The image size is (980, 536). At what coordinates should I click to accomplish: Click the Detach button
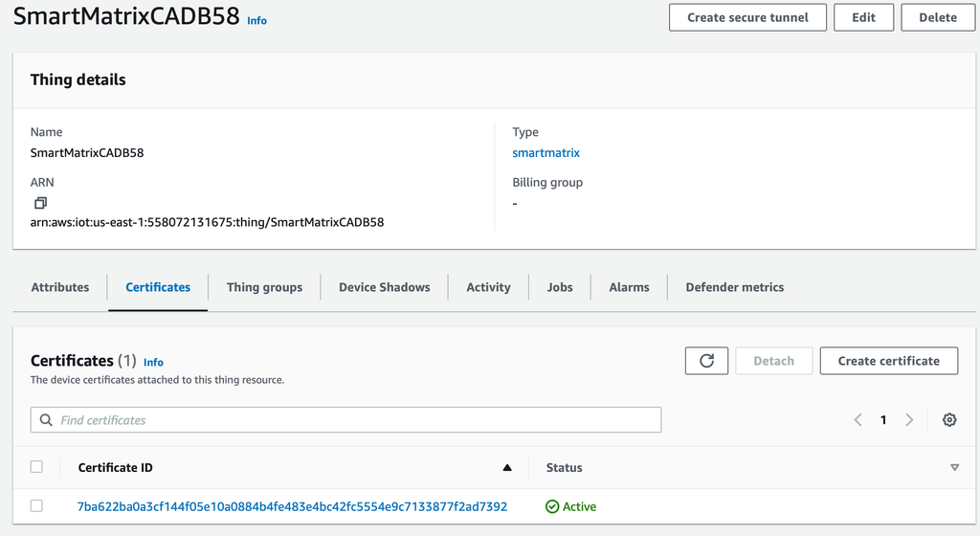[773, 361]
